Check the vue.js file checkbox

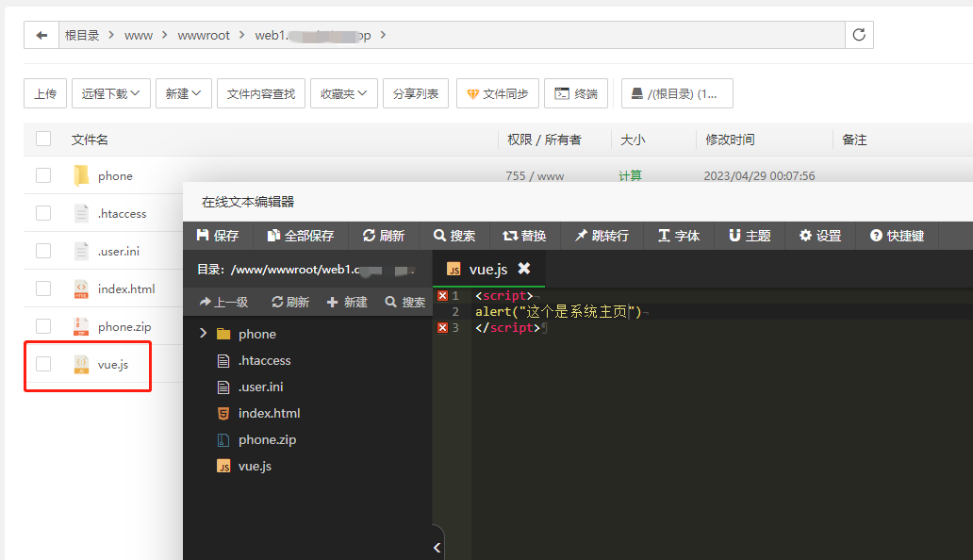[x=43, y=364]
